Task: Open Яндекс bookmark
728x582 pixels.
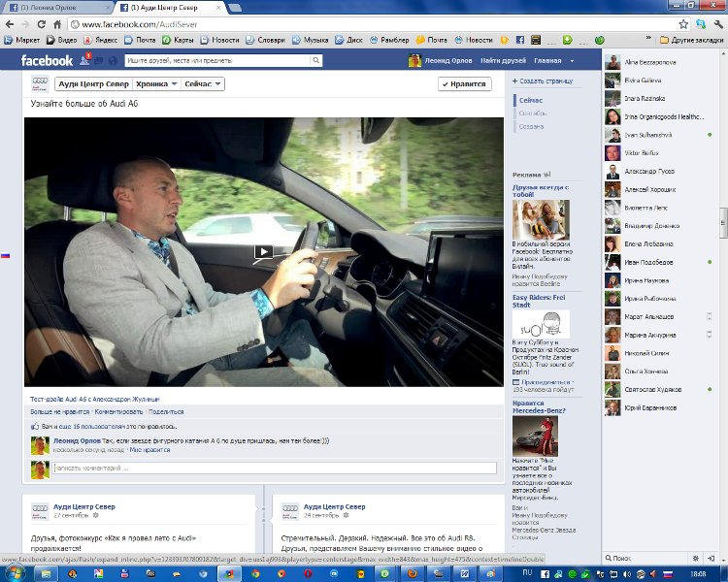Action: tap(100, 40)
